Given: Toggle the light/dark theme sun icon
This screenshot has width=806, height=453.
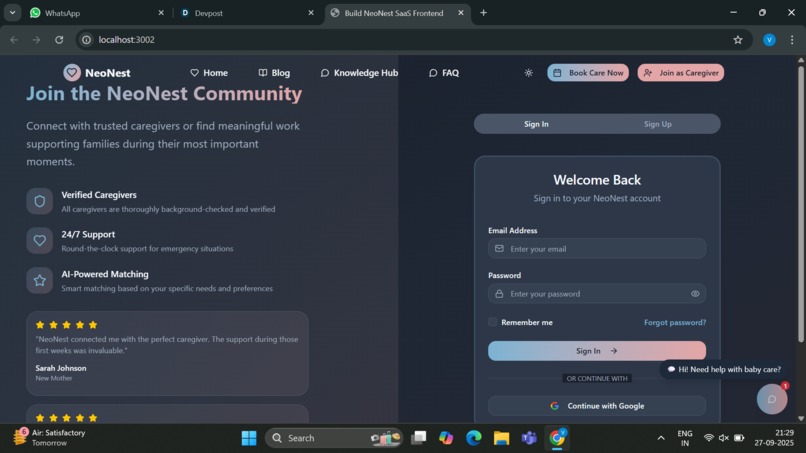Looking at the screenshot, I should (528, 73).
